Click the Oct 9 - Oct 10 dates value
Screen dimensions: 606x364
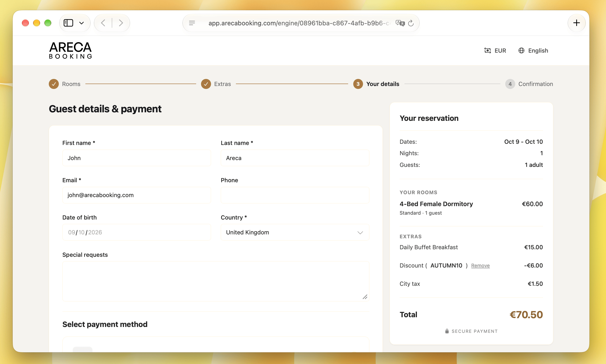pyautogui.click(x=523, y=142)
